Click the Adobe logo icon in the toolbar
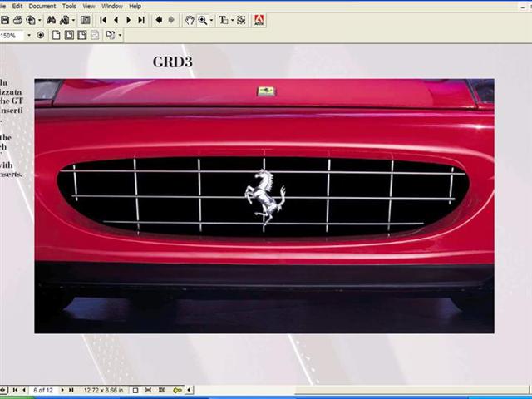Viewport: 532px width, 399px height. 259,20
